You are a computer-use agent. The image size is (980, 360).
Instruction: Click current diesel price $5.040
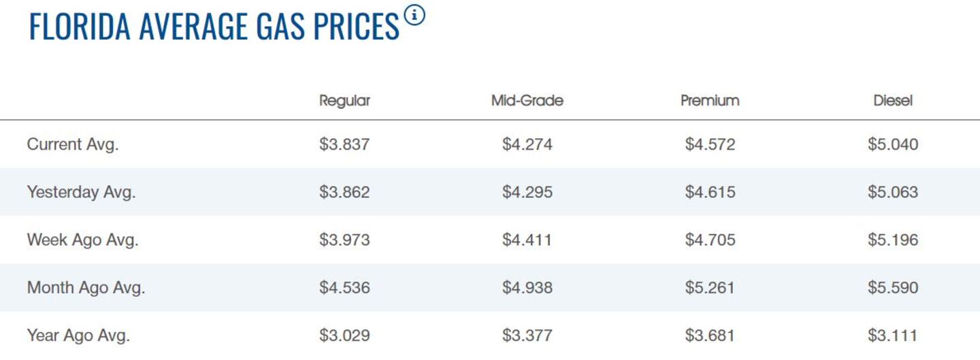893,144
